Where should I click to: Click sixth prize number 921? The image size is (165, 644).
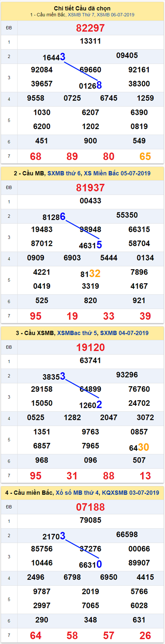139,301
